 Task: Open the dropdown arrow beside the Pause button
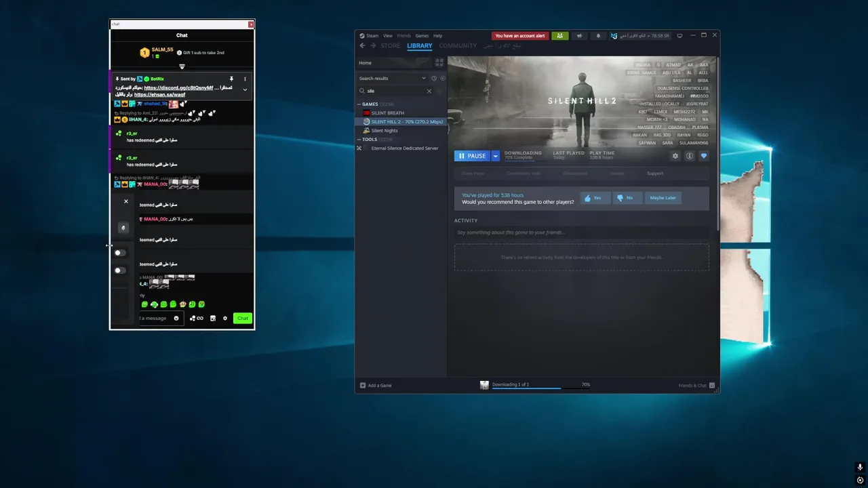point(495,156)
